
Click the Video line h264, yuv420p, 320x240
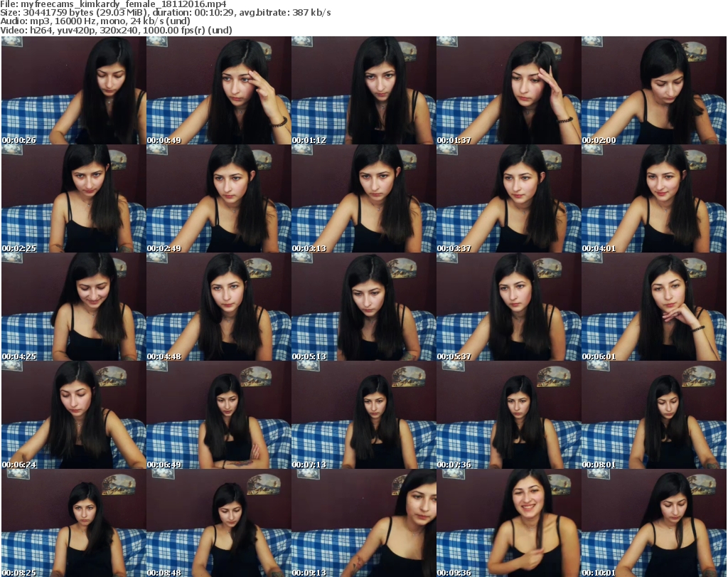pyautogui.click(x=84, y=30)
